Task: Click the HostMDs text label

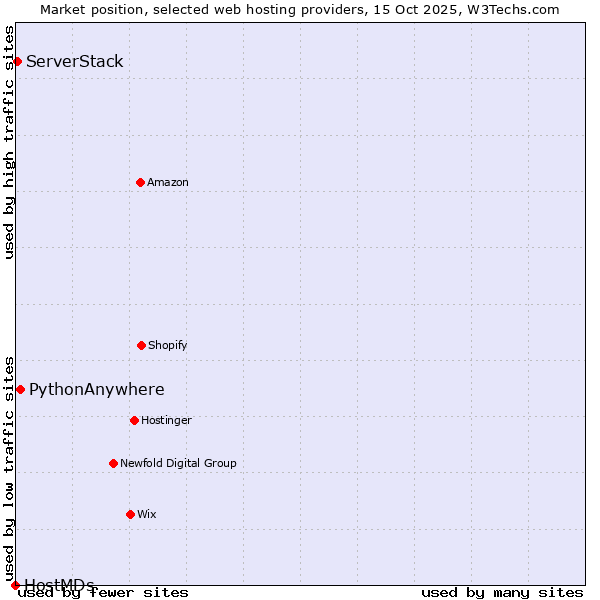Action: click(60, 585)
